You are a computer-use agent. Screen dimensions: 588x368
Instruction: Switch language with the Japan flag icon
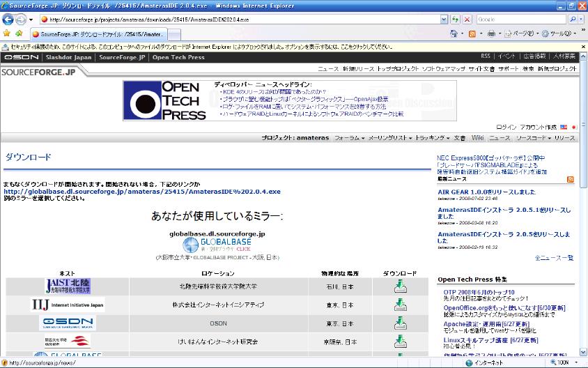[573, 127]
